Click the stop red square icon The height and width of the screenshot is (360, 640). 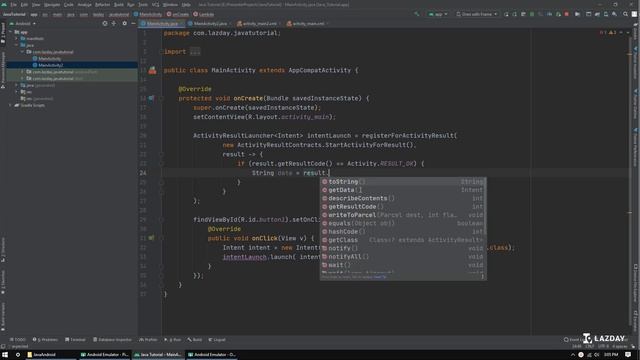[567, 14]
